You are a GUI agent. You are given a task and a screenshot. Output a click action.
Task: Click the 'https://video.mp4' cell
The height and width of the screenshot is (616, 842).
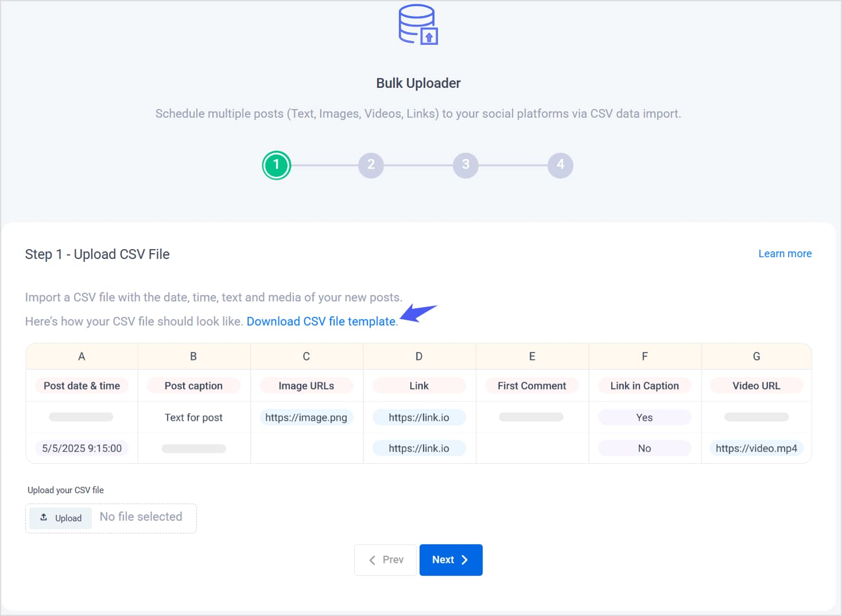coord(756,448)
